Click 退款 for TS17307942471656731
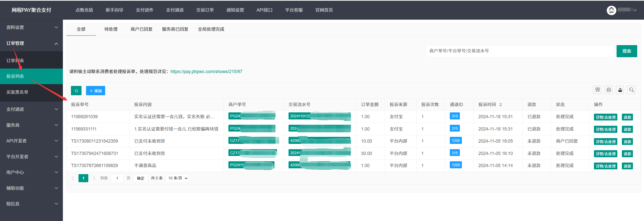The height and width of the screenshot is (221, 644). tap(627, 154)
